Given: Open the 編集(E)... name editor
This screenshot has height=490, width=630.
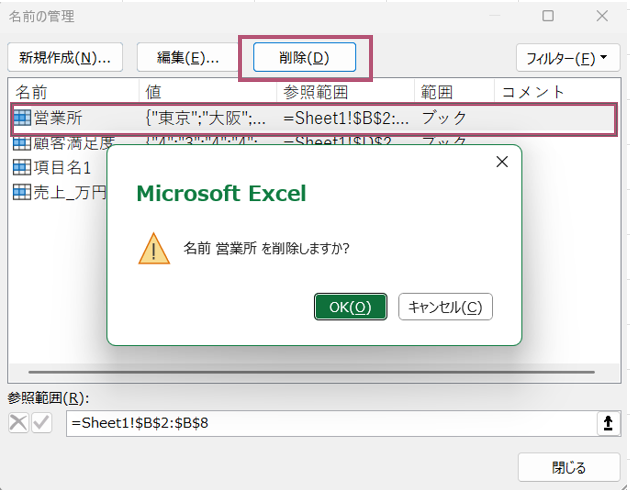Looking at the screenshot, I should pos(188,57).
